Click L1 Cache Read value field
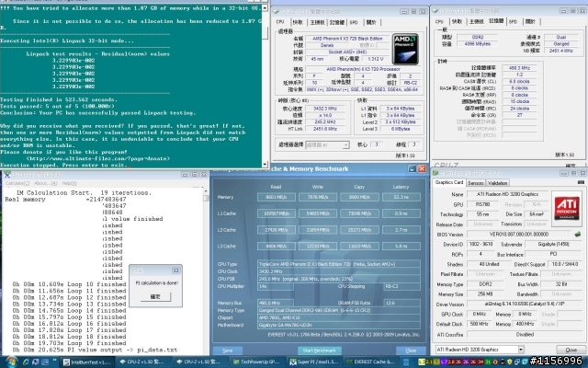Viewport: 588px width, 368px height. coord(277,213)
